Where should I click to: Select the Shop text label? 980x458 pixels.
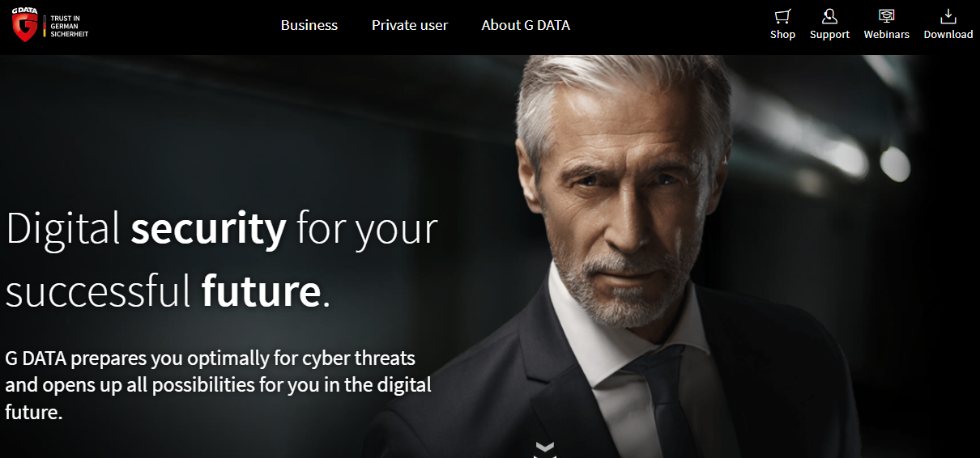782,35
